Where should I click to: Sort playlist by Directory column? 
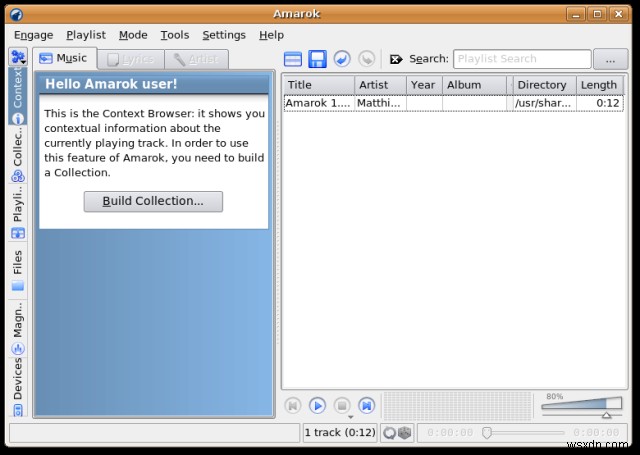[544, 85]
